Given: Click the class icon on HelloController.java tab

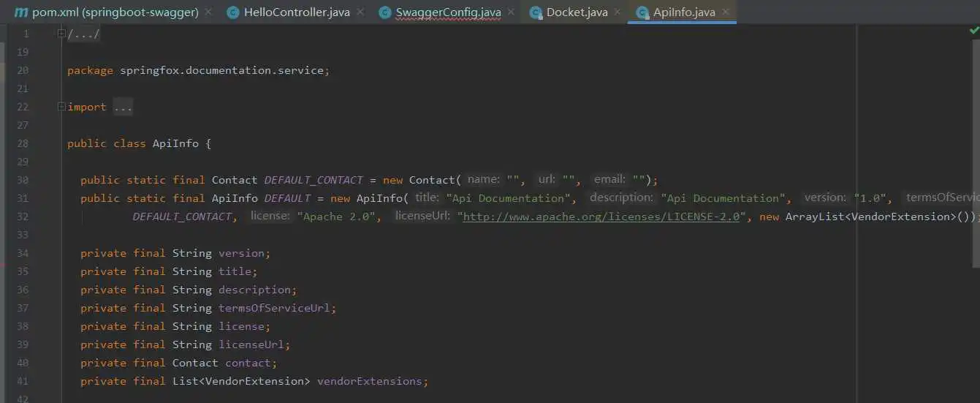Looking at the screenshot, I should click(x=233, y=12).
